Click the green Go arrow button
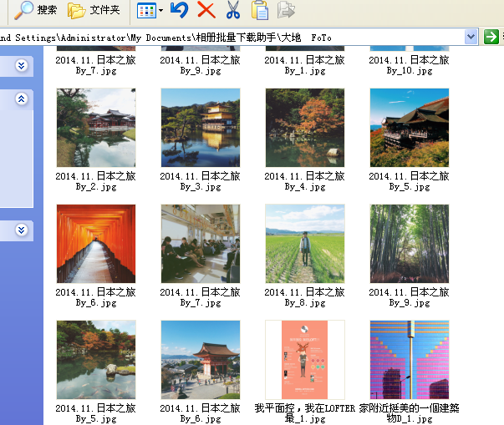Image resolution: width=504 pixels, height=425 pixels. (491, 37)
